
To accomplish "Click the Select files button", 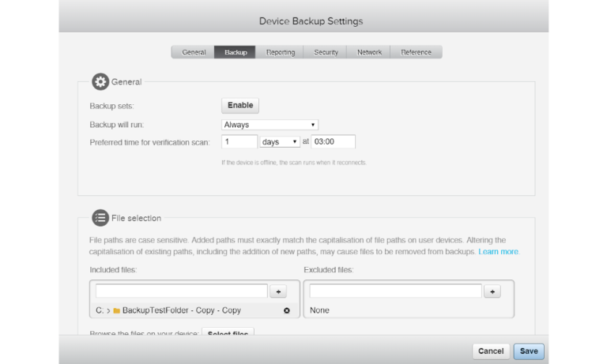I will tap(228, 332).
